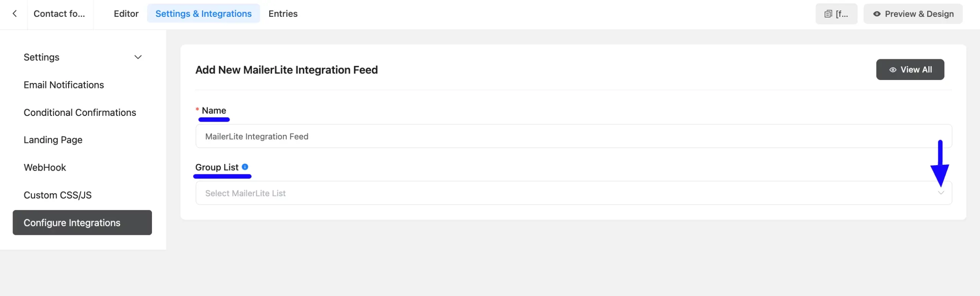
Task: Expand the Settings sidebar chevron
Action: coord(138,57)
